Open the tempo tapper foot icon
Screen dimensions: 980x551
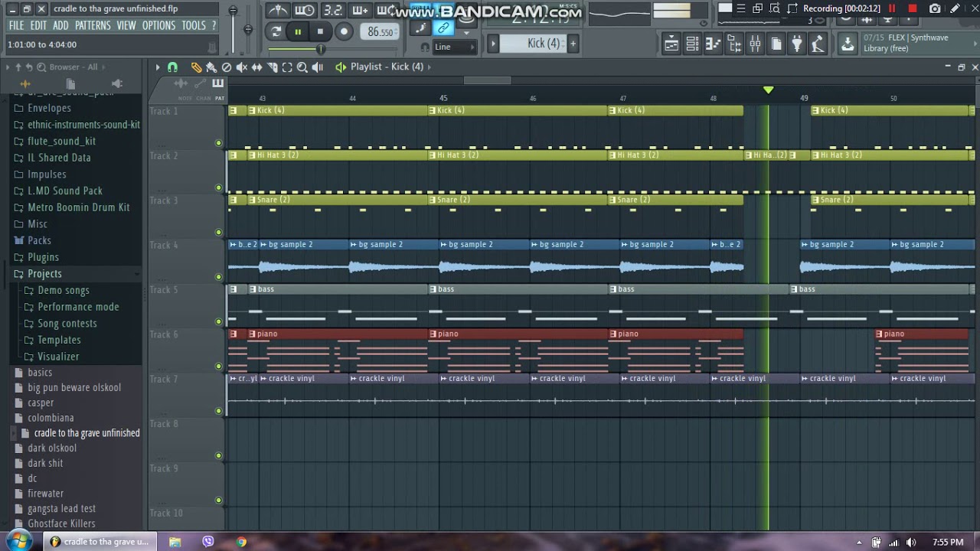pos(818,44)
